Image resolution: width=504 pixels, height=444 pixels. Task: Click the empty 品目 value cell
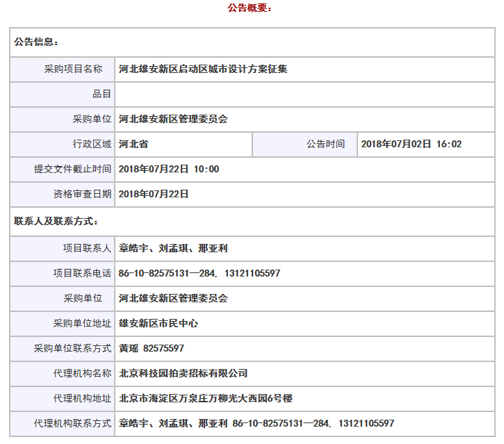tap(304, 94)
